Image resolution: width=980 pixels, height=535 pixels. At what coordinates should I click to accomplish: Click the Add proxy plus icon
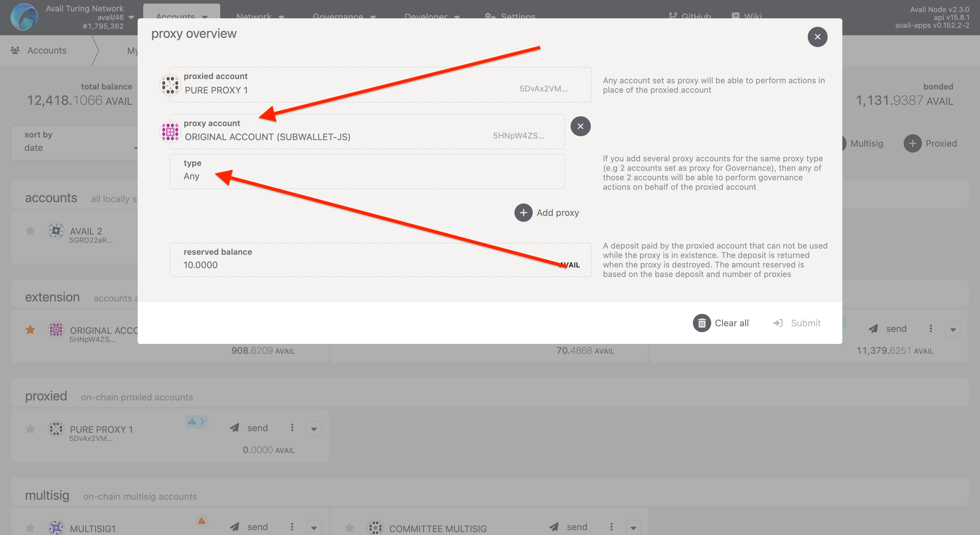[523, 213]
